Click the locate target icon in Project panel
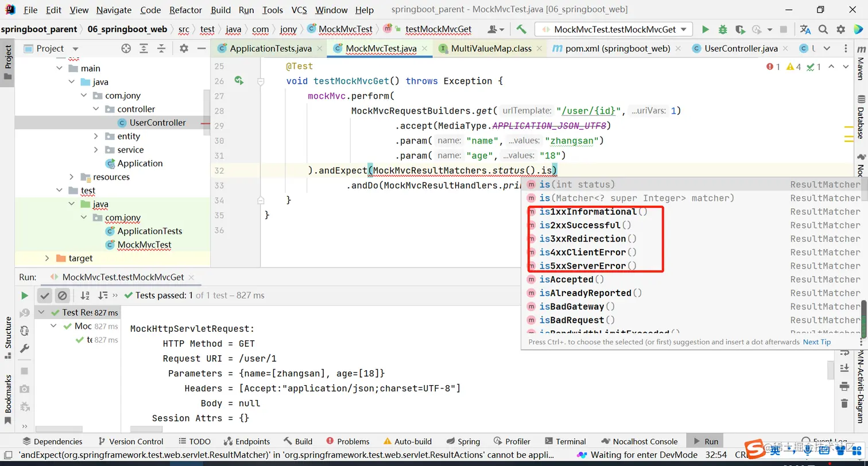This screenshot has height=466, width=868. click(126, 49)
